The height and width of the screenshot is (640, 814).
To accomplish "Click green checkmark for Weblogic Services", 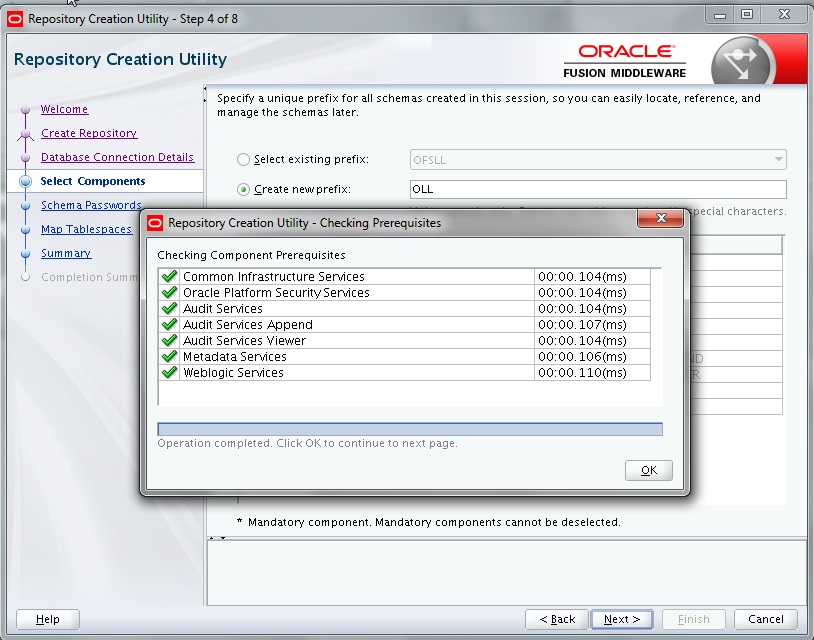I will (169, 373).
